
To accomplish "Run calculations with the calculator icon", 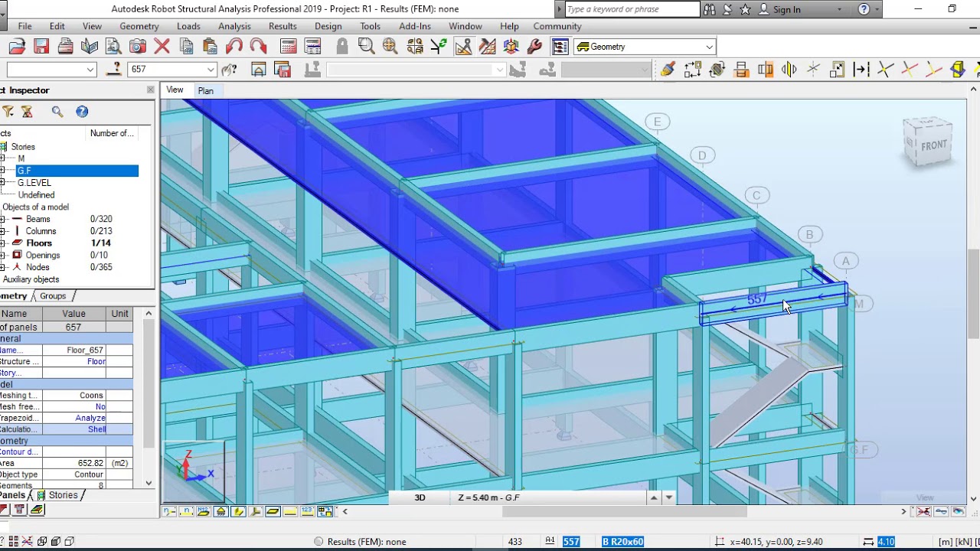I will [289, 47].
